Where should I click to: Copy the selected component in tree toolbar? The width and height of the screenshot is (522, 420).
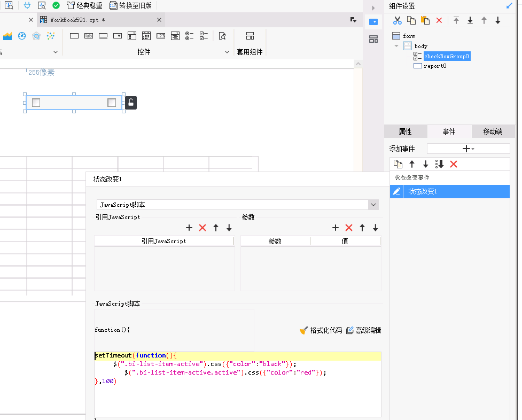411,21
